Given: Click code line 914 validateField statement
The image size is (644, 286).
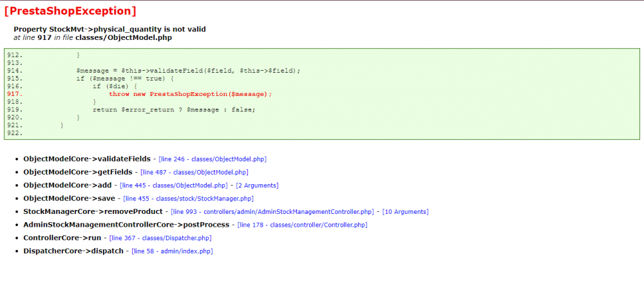Looking at the screenshot, I should [x=189, y=71].
